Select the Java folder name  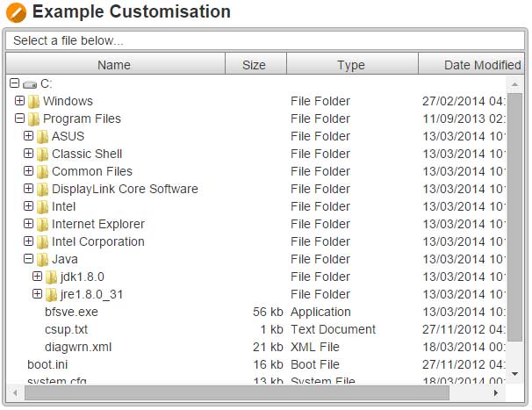point(64,260)
